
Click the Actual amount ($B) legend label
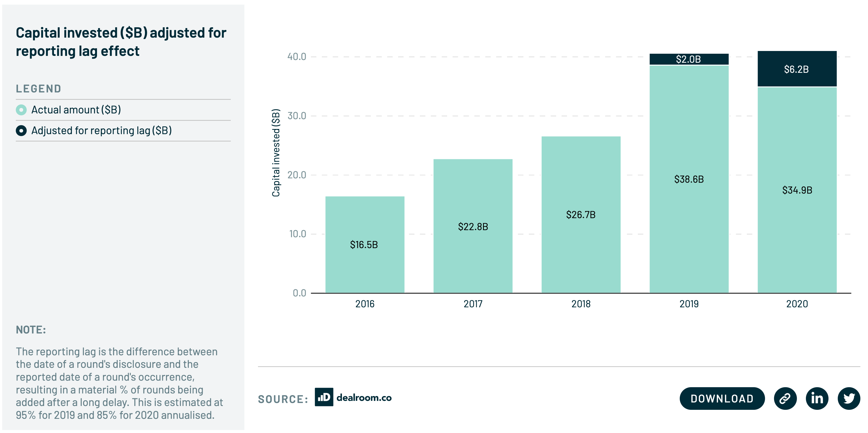click(76, 110)
